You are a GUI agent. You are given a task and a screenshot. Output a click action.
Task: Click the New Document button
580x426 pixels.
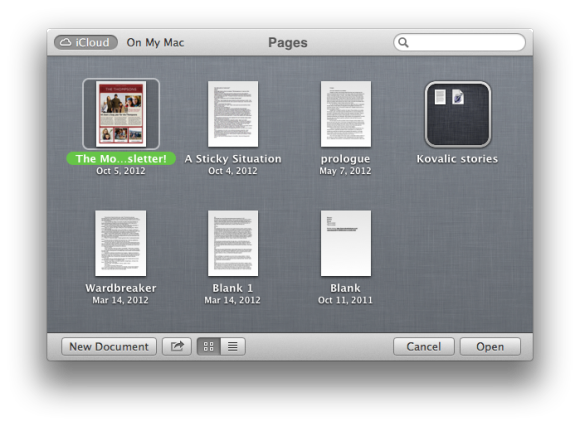[109, 346]
